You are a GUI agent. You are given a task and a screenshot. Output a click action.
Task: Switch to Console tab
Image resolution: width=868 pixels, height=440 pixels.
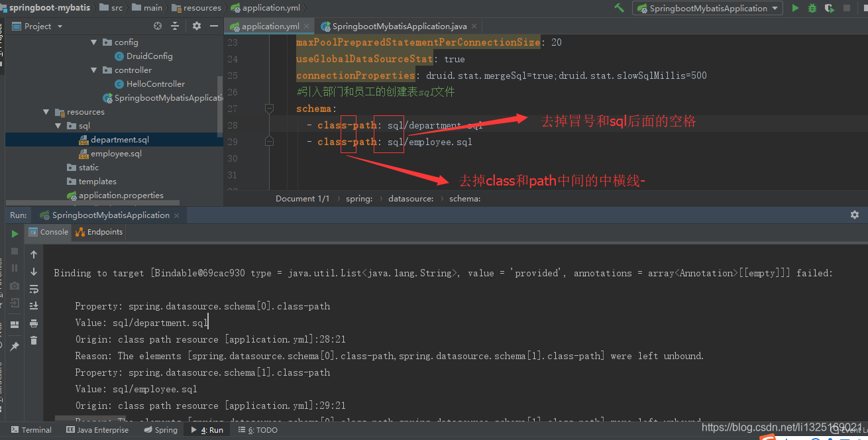tap(48, 232)
